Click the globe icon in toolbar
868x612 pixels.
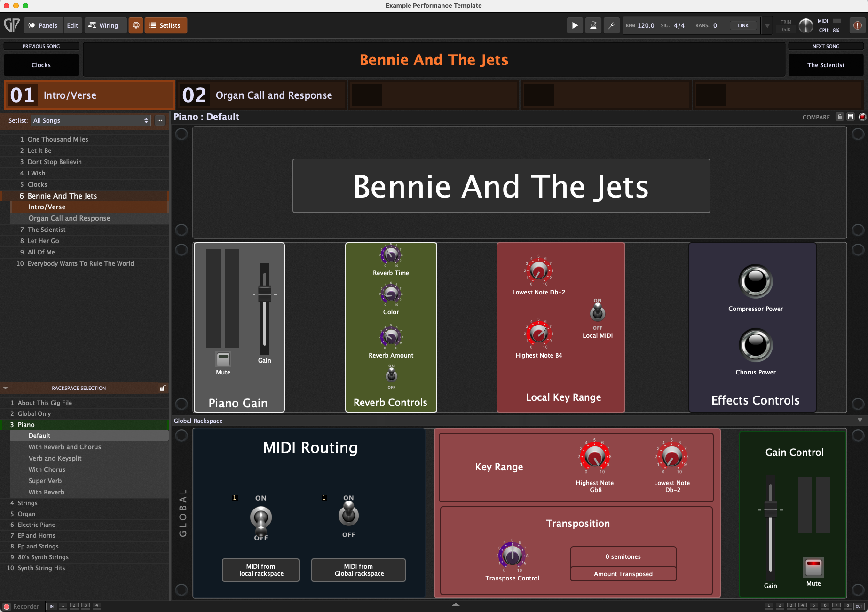[x=136, y=25]
